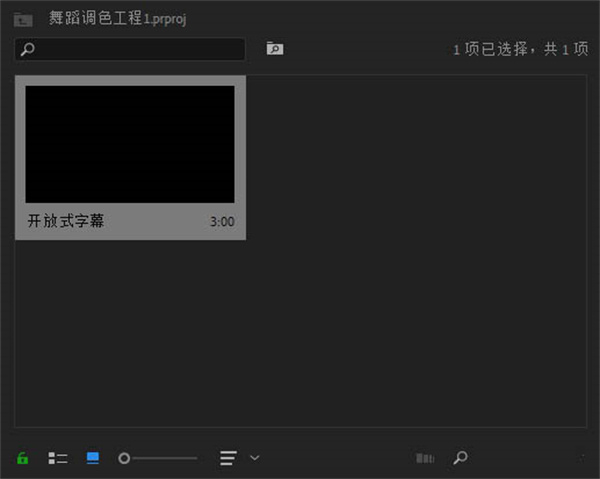Screen dimensions: 600x479
Task: Click the '1 项已选择，共 1 项' status text
Action: 520,48
